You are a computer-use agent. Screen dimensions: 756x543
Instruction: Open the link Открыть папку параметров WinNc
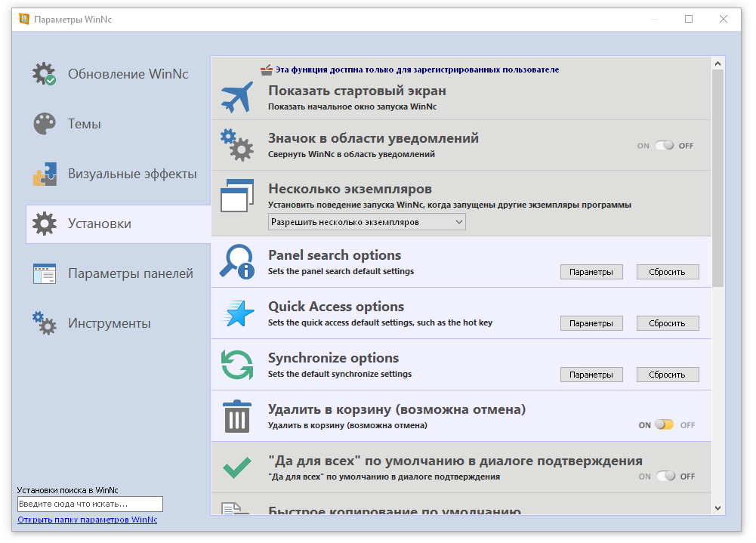[x=88, y=520]
